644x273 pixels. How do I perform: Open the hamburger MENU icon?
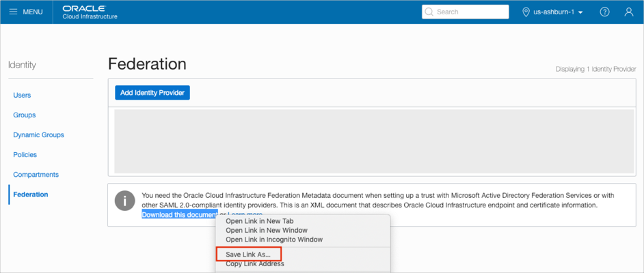click(14, 12)
